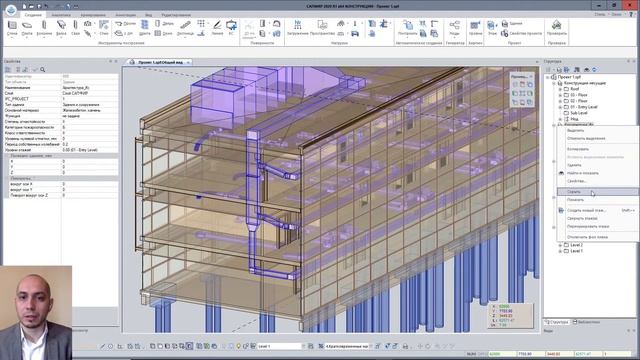Choose Копировать in the context menu
640x360 pixels.
(597, 149)
